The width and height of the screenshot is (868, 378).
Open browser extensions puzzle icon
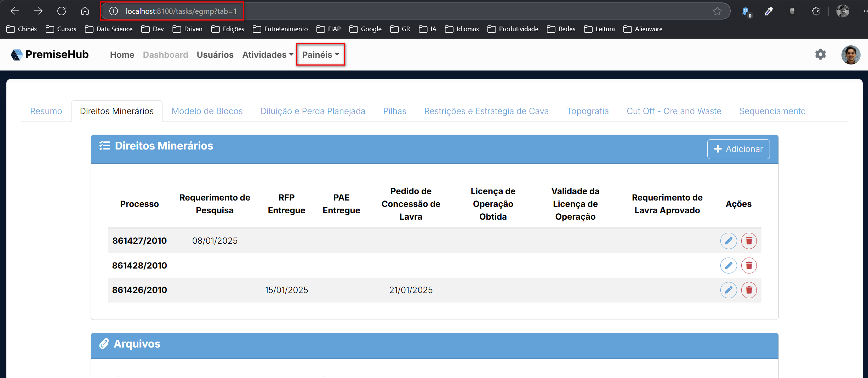pyautogui.click(x=816, y=11)
